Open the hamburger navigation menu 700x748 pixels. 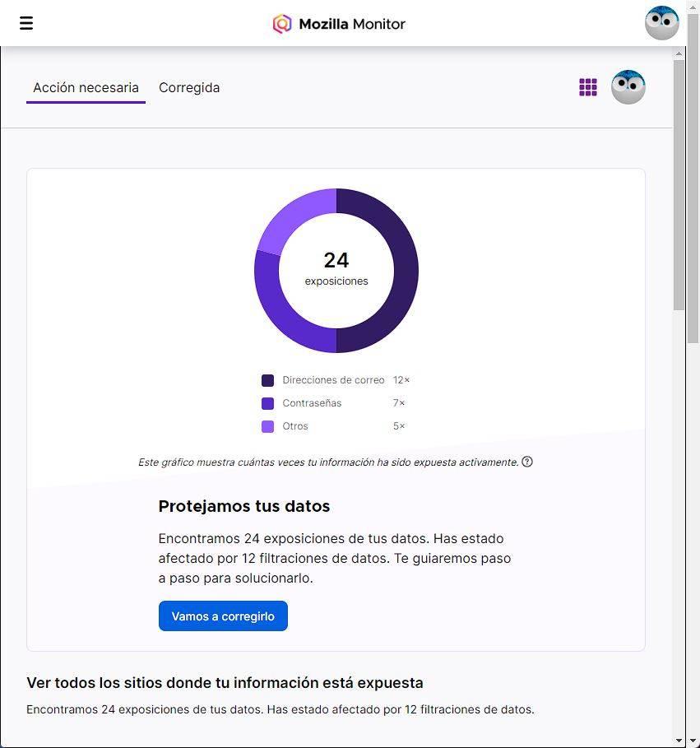click(26, 22)
